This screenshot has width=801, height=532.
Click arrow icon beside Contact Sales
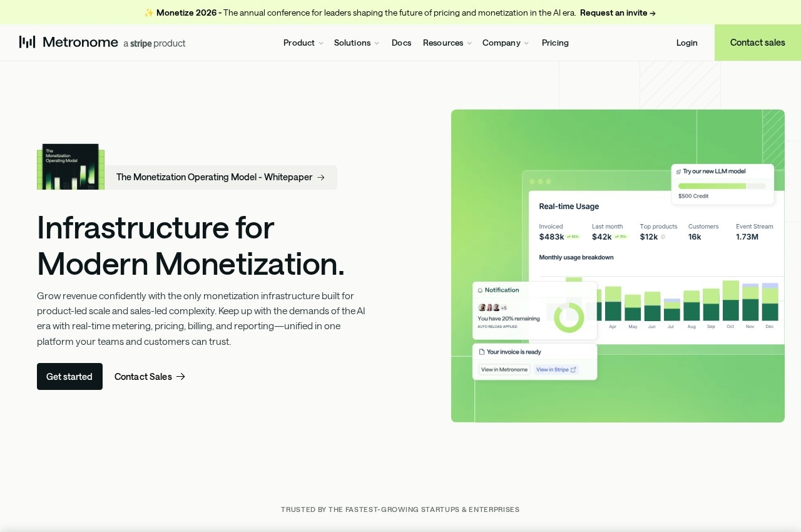[x=181, y=376]
